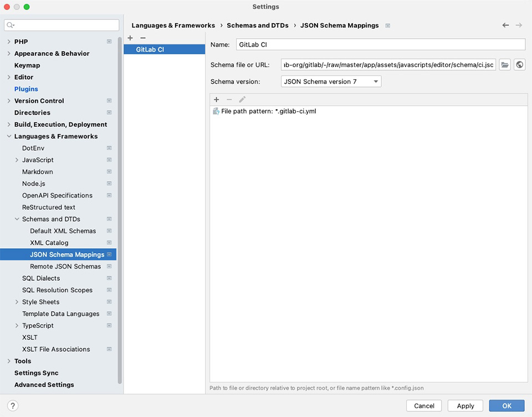The image size is (532, 417).
Task: Click project-level icon next to PHP
Action: [x=109, y=42]
